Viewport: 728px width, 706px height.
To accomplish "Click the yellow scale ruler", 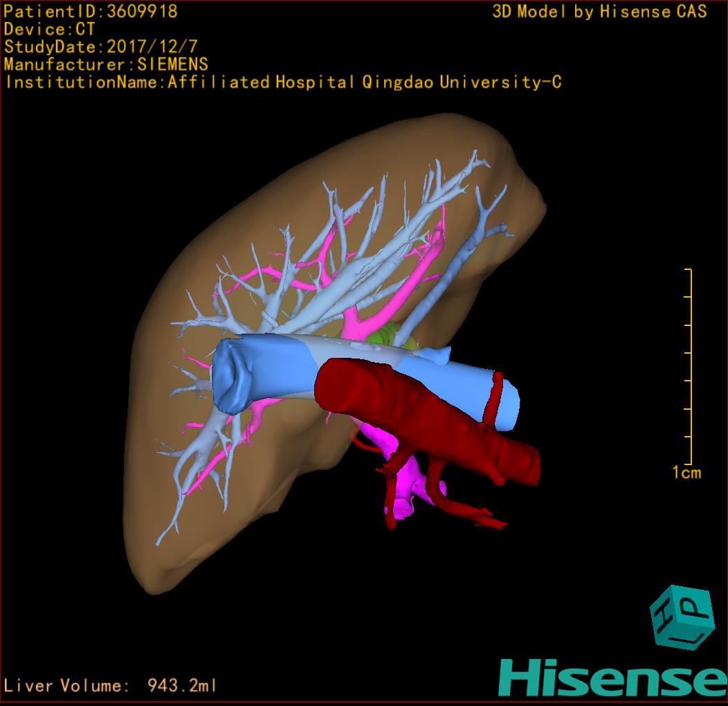I will coord(690,367).
